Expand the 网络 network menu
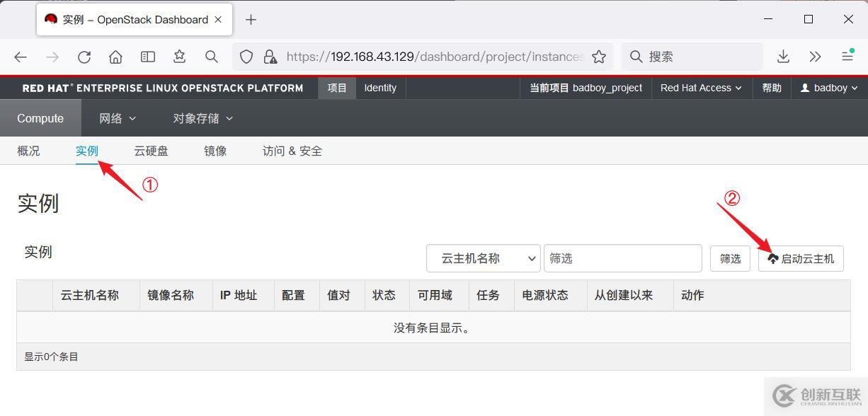The image size is (868, 416). (118, 118)
